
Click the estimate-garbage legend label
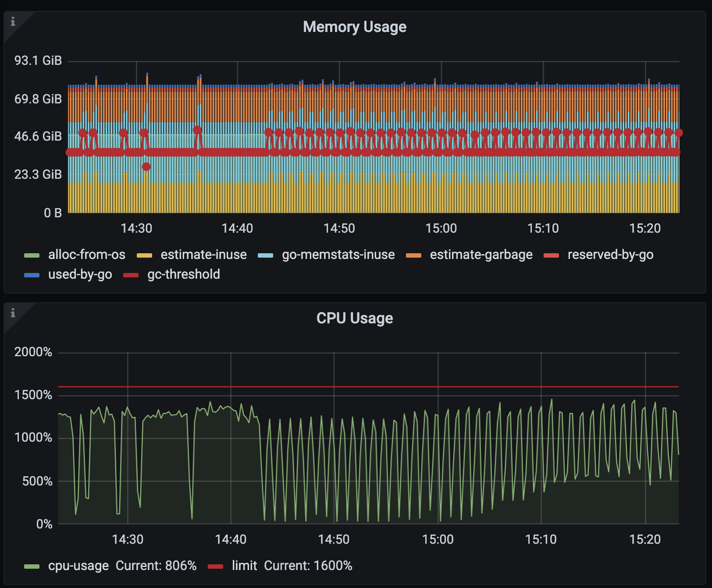(481, 255)
